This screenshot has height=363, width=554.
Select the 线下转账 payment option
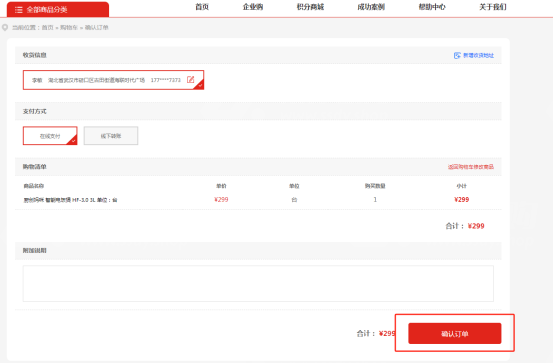(111, 136)
